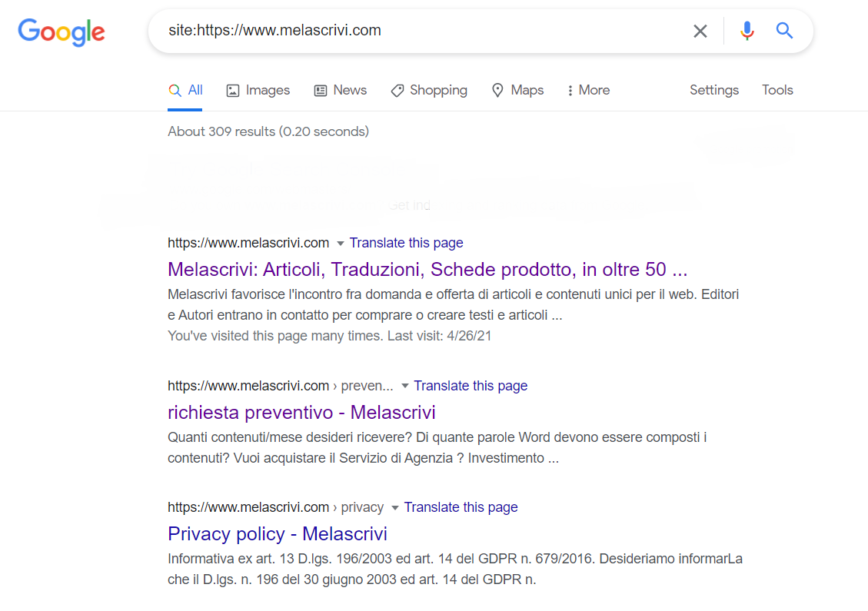Screen dimensions: 868x611
Task: Open dropdown arrow beside the preven... result URL
Action: (405, 386)
